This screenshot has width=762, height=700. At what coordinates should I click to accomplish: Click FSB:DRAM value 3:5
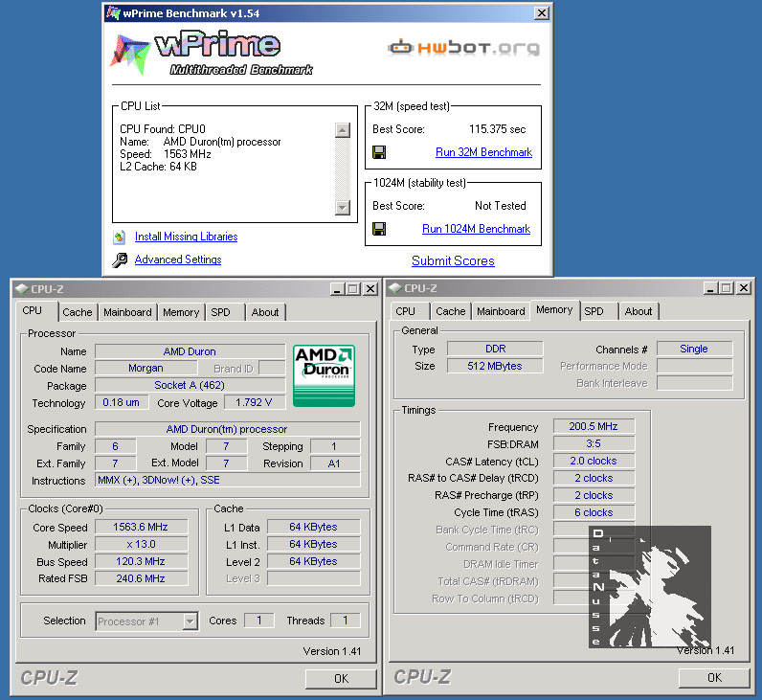pyautogui.click(x=594, y=443)
